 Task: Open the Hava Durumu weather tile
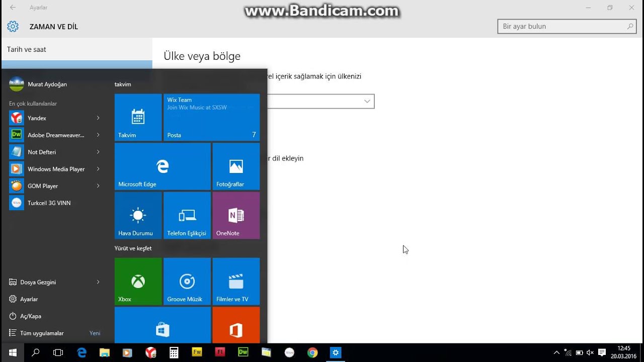(x=138, y=215)
